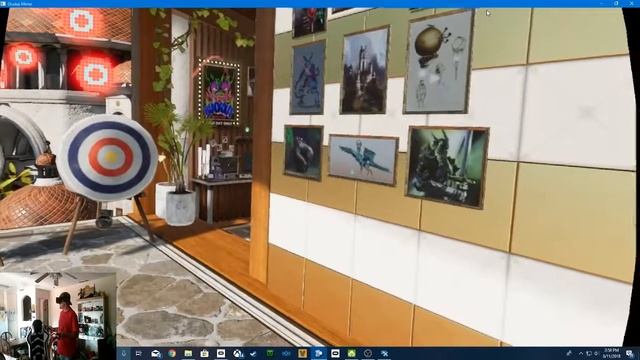Open Task View from the taskbar
The width and height of the screenshot is (640, 360).
tap(139, 353)
